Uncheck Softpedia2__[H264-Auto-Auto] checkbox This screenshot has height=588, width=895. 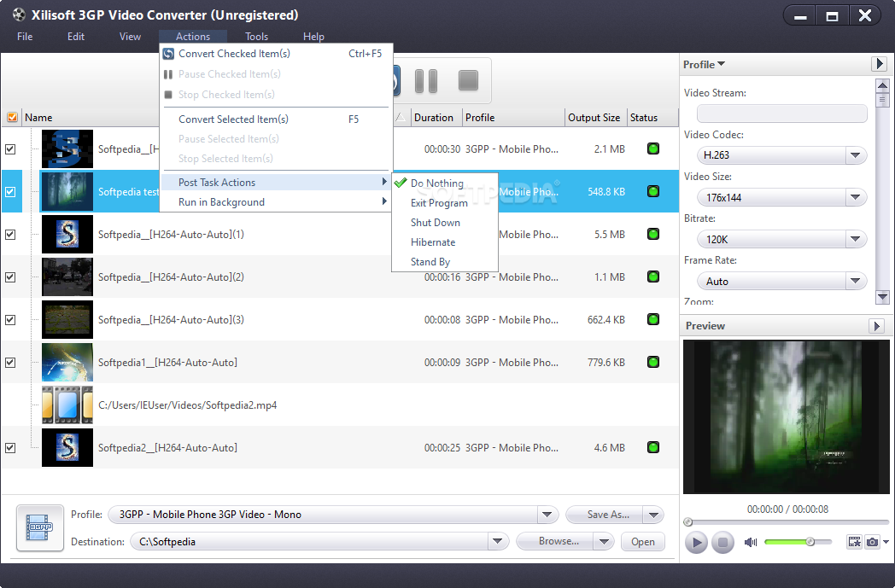pyautogui.click(x=10, y=448)
